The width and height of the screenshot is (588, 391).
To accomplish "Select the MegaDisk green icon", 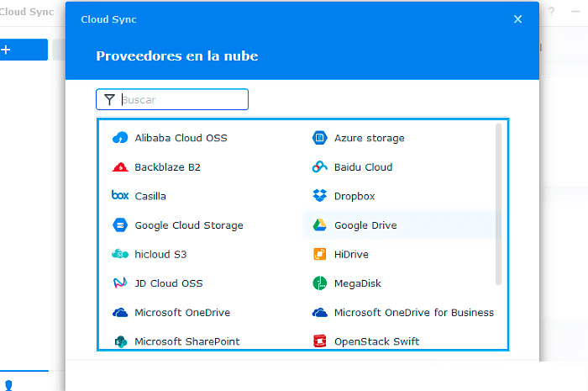I will [x=319, y=283].
